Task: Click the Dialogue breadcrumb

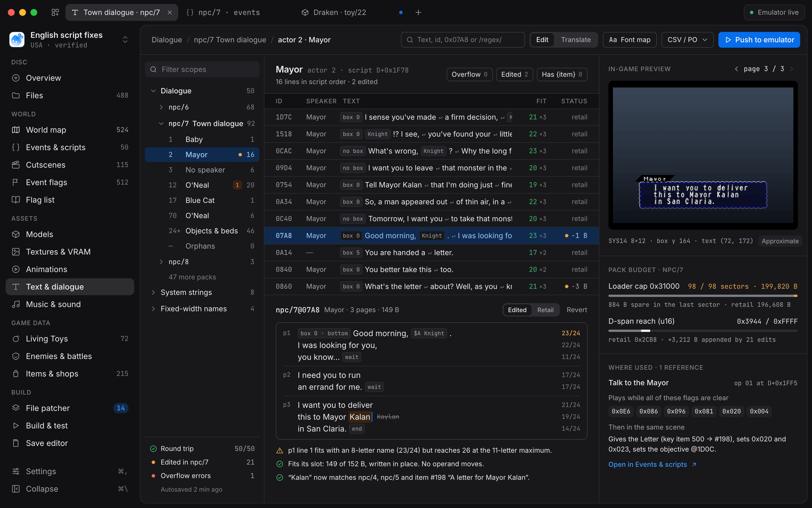Action: [167, 40]
